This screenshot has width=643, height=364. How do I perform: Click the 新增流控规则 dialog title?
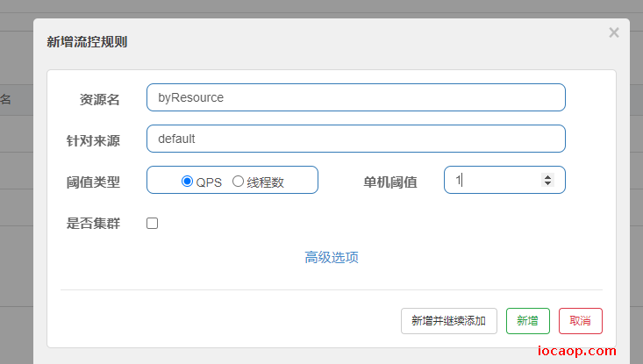point(87,42)
